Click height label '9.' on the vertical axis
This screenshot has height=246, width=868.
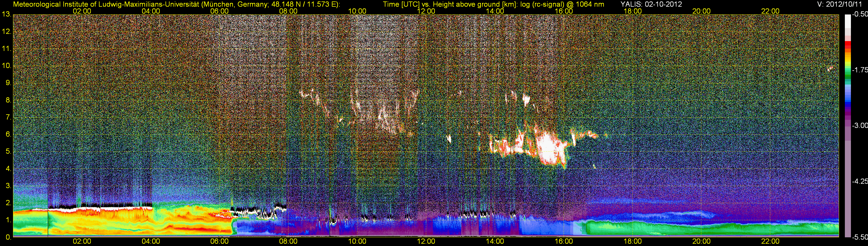pos(8,83)
